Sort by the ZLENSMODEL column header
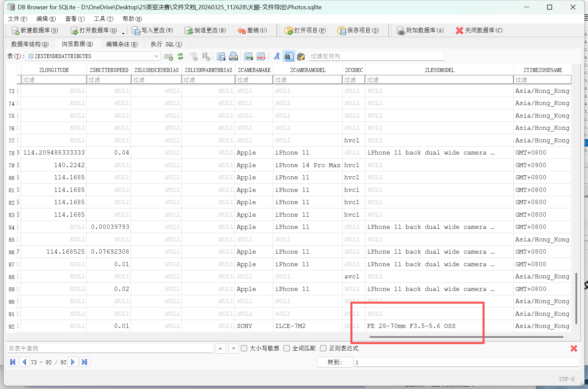Viewport: 588px width, 389px height. click(440, 70)
